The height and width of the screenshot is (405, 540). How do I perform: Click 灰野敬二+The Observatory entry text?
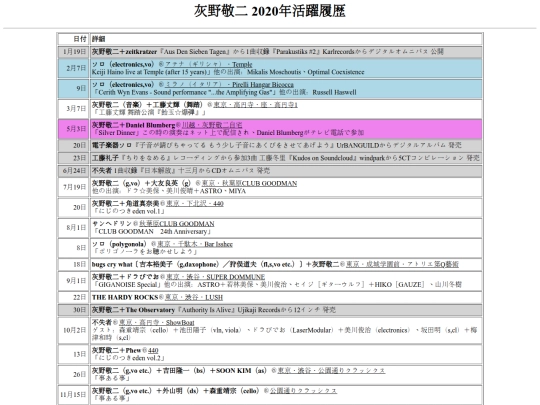pyautogui.click(x=214, y=310)
